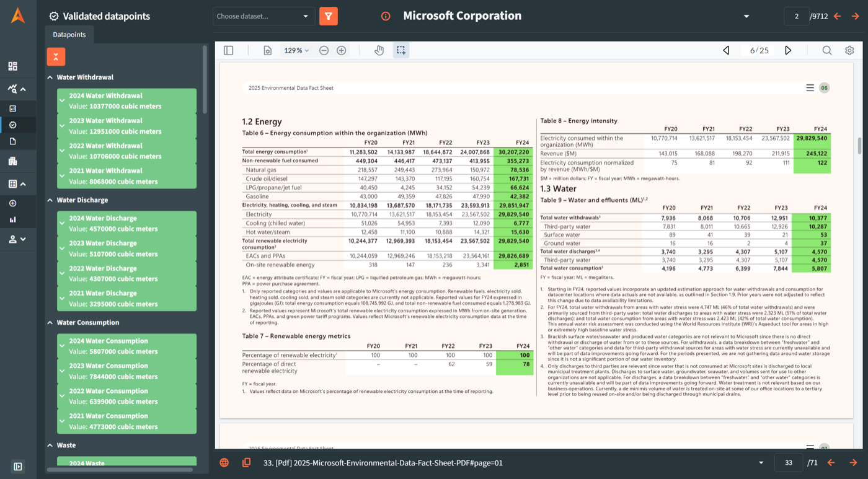Open the table grid sidebar icon
This screenshot has width=868, height=479.
coord(12,184)
